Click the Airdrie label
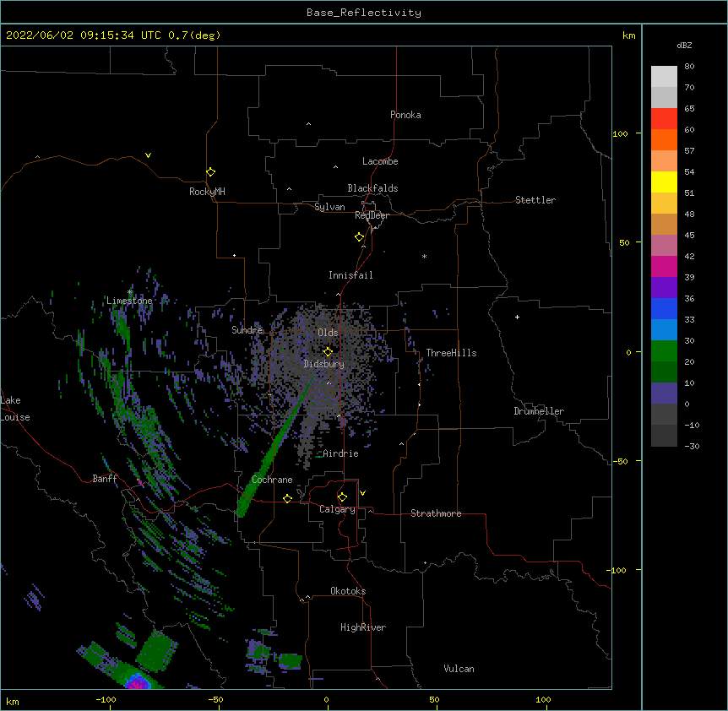 pos(340,453)
